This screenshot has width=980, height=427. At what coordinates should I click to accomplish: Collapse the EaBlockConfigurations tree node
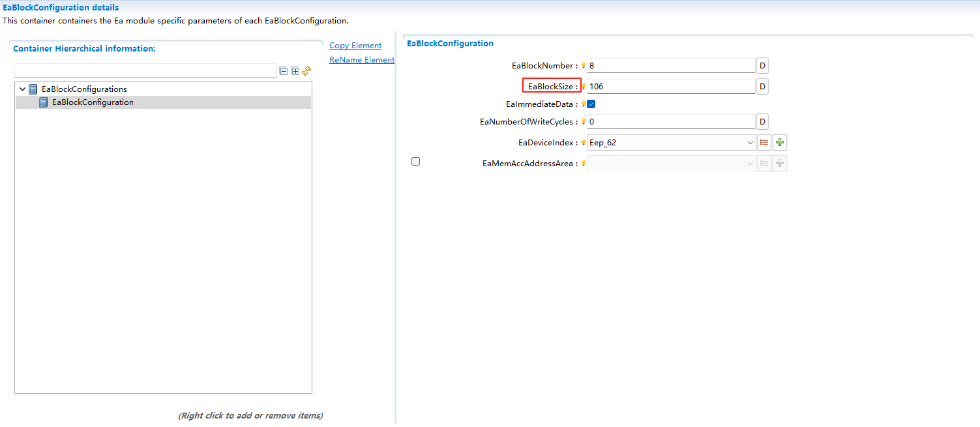pos(22,89)
